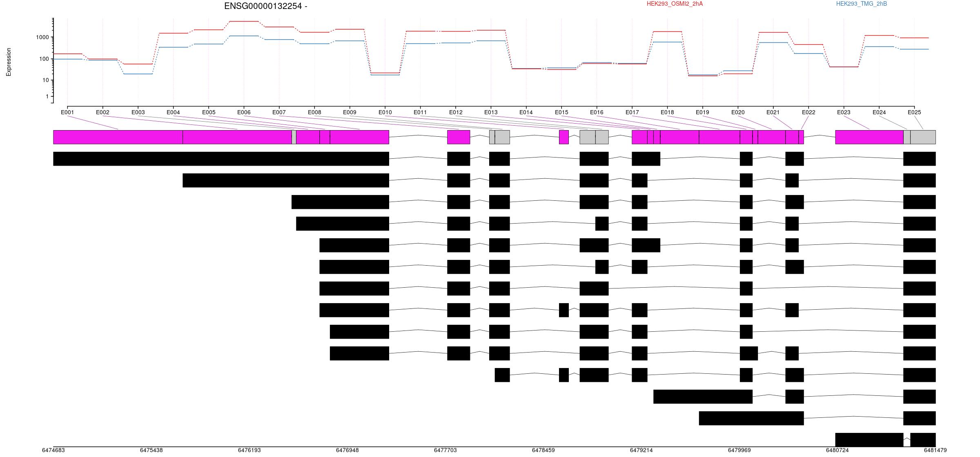The image size is (980, 457).
Task: Click exon label E011
Action: pos(420,112)
